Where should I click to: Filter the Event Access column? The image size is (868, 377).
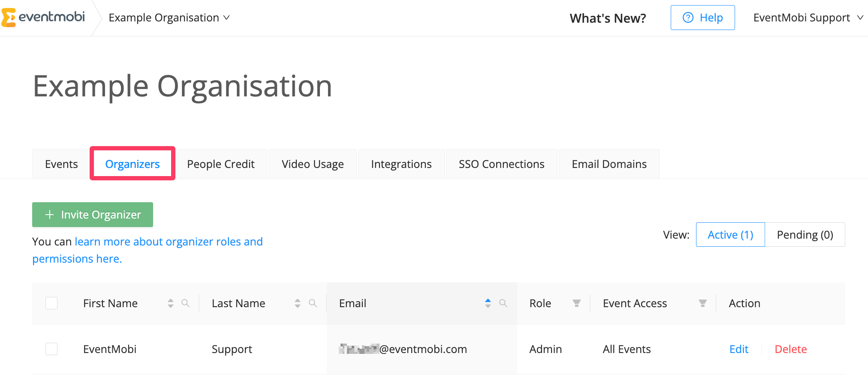pyautogui.click(x=703, y=303)
